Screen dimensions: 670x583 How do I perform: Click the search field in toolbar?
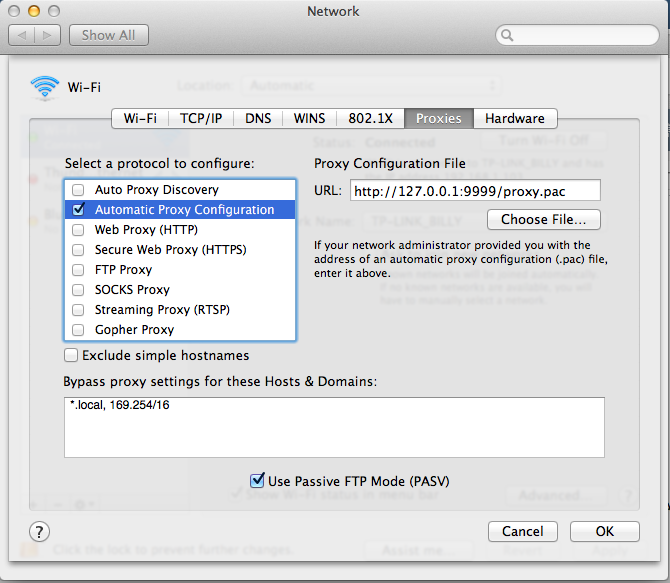tap(577, 35)
